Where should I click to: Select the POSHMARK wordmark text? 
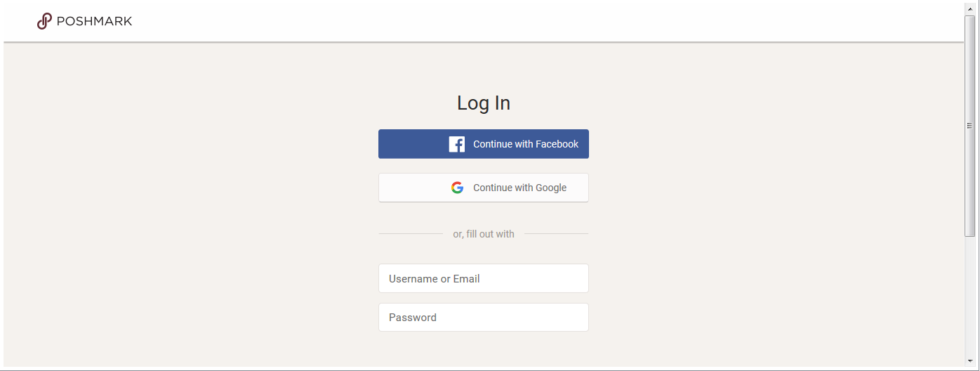pos(94,21)
